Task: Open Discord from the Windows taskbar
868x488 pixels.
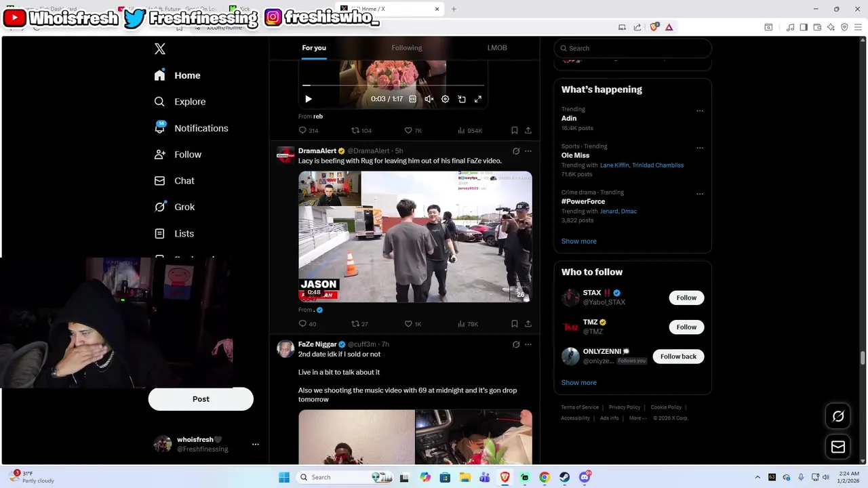Action: [x=585, y=477]
